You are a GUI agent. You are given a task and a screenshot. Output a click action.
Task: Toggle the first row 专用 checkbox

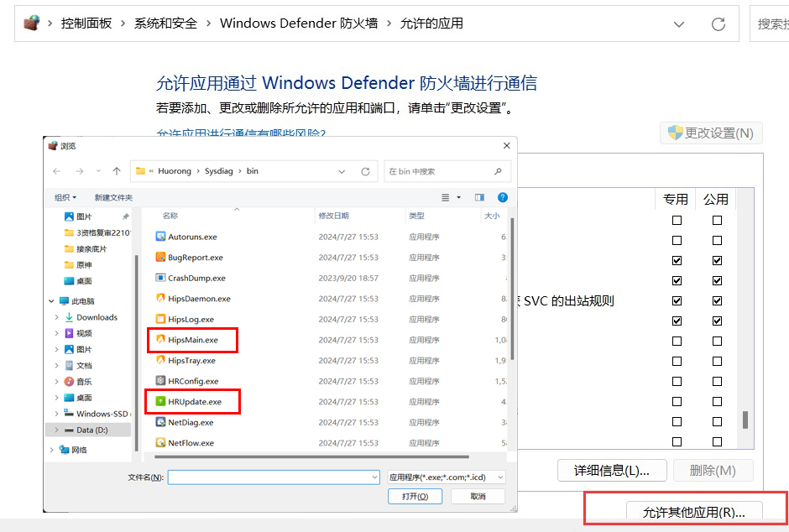[677, 220]
